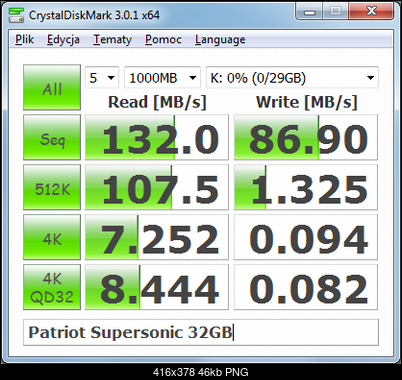402x380 pixels.
Task: Expand the drive selector K: 0% (0/29GB)
Action: click(x=292, y=78)
